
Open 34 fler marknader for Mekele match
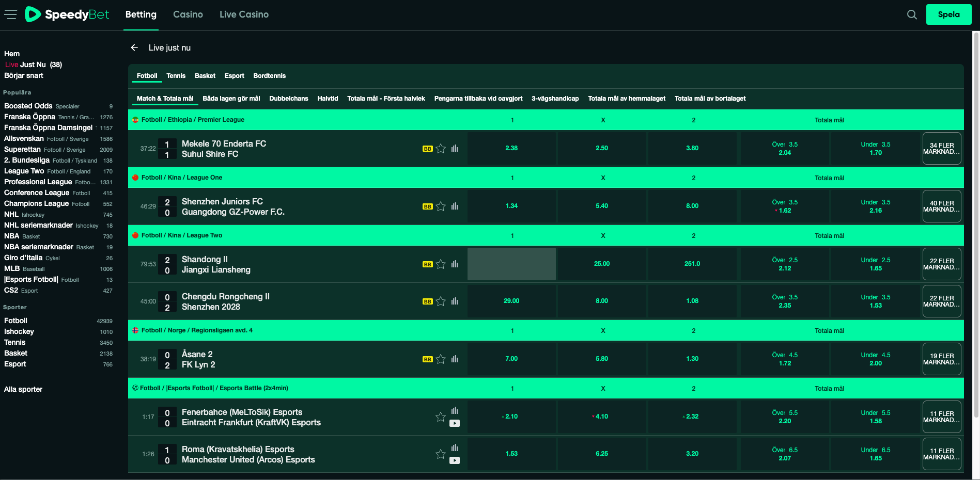point(942,149)
